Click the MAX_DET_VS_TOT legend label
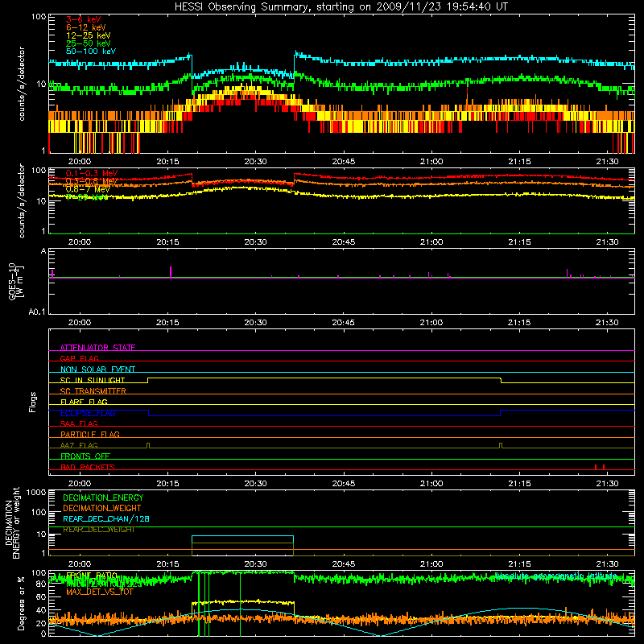 pyautogui.click(x=100, y=592)
